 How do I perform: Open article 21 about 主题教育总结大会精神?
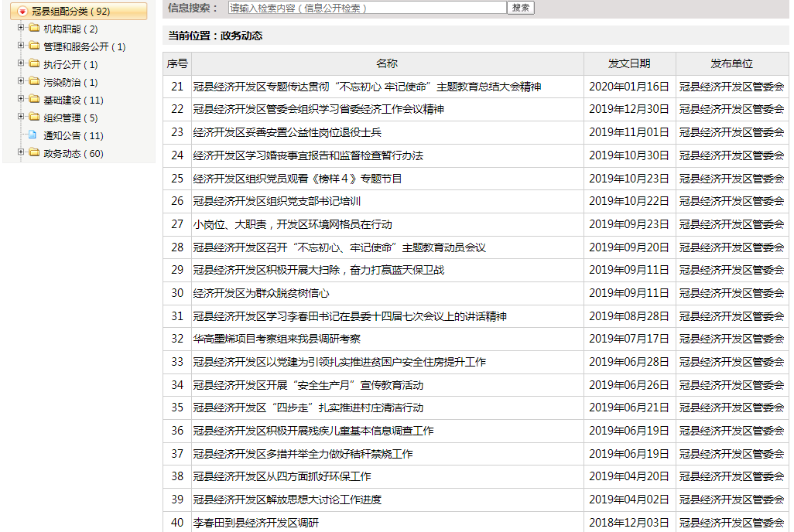367,87
